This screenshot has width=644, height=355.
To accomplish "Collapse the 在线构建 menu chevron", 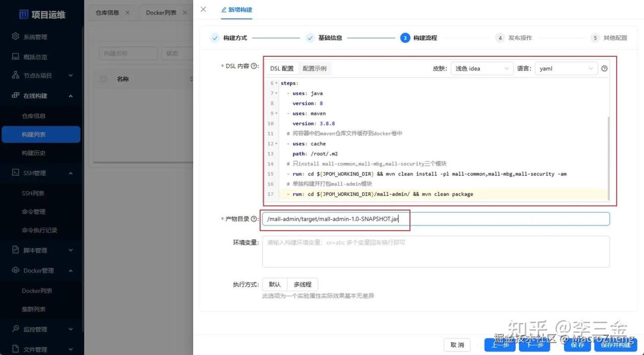I will 70,96.
